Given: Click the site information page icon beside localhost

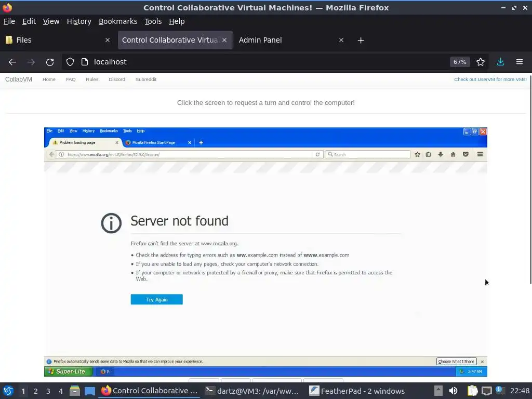Looking at the screenshot, I should click(85, 62).
